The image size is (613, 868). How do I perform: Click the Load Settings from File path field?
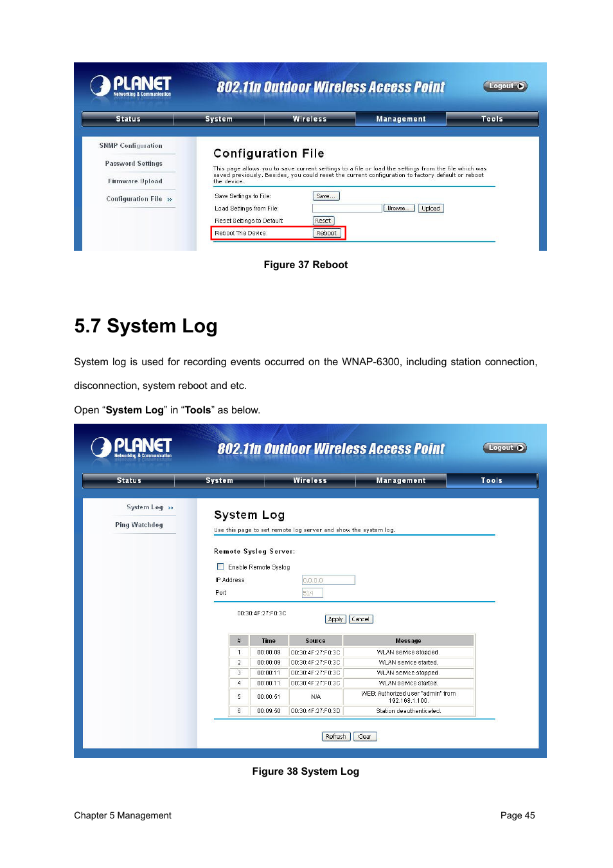pyautogui.click(x=347, y=208)
